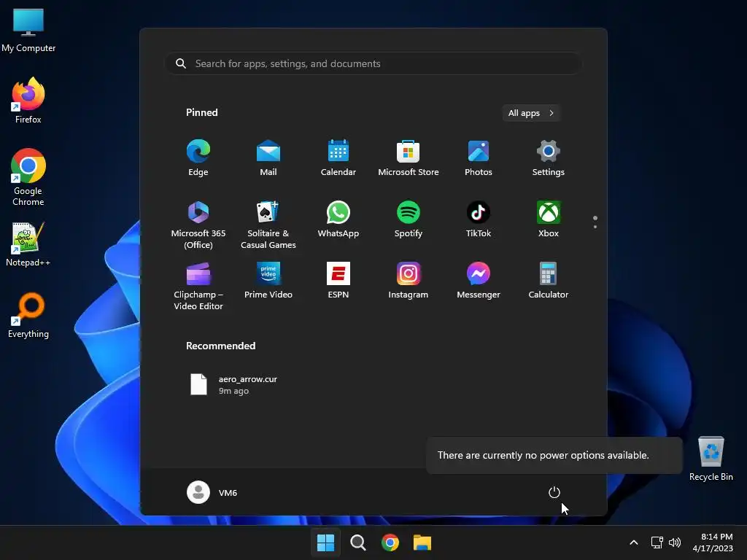The height and width of the screenshot is (560, 747).
Task: Open the Calendar app
Action: click(x=338, y=158)
